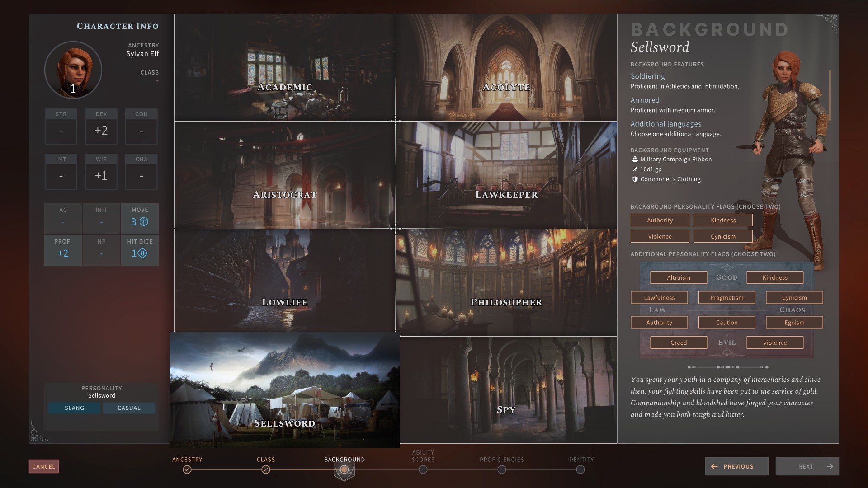868x488 pixels.
Task: Toggle the Kindness background personality flag
Action: click(x=723, y=220)
